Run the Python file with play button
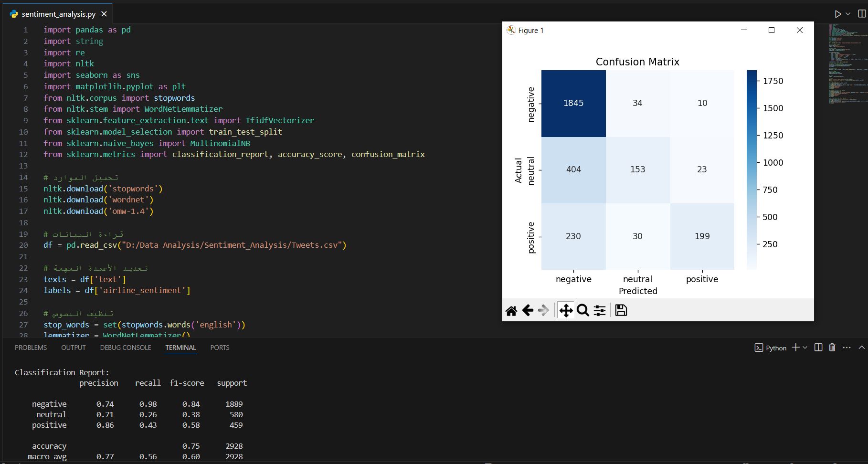Viewport: 868px width, 464px height. tap(838, 14)
